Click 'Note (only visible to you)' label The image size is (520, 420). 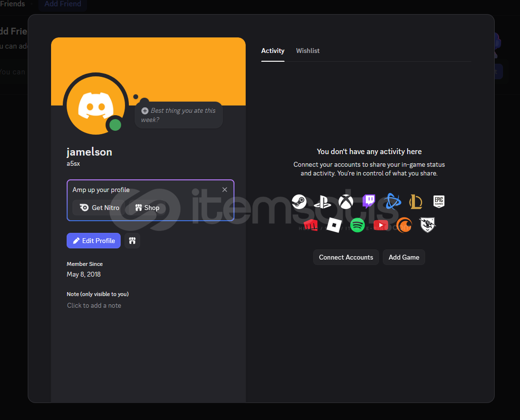tap(97, 294)
